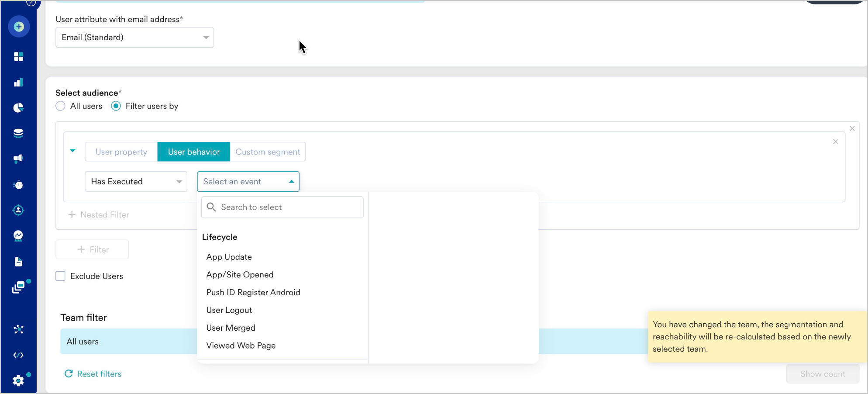Open the Email (Standard) attribute dropdown
This screenshot has width=868, height=394.
click(x=134, y=38)
